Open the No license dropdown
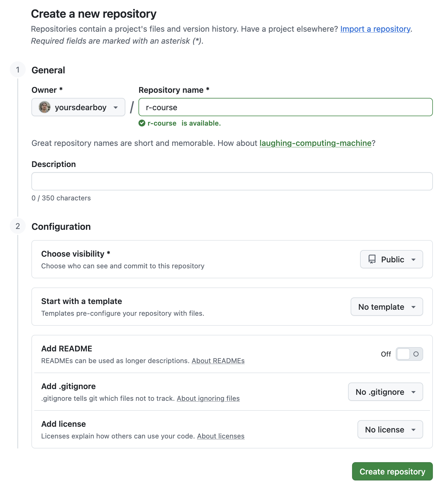448x487 pixels. [x=390, y=429]
